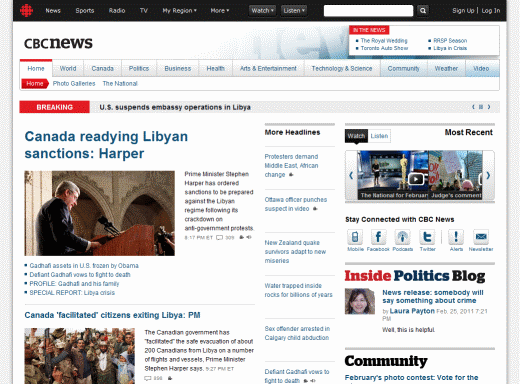520x384 pixels.
Task: Click the CBC gem logo icon
Action: (26, 10)
